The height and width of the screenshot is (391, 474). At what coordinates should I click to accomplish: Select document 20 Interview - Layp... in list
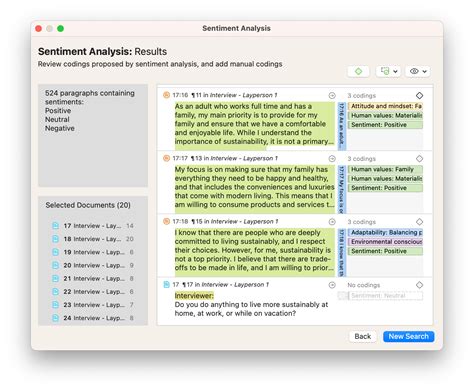point(93,265)
